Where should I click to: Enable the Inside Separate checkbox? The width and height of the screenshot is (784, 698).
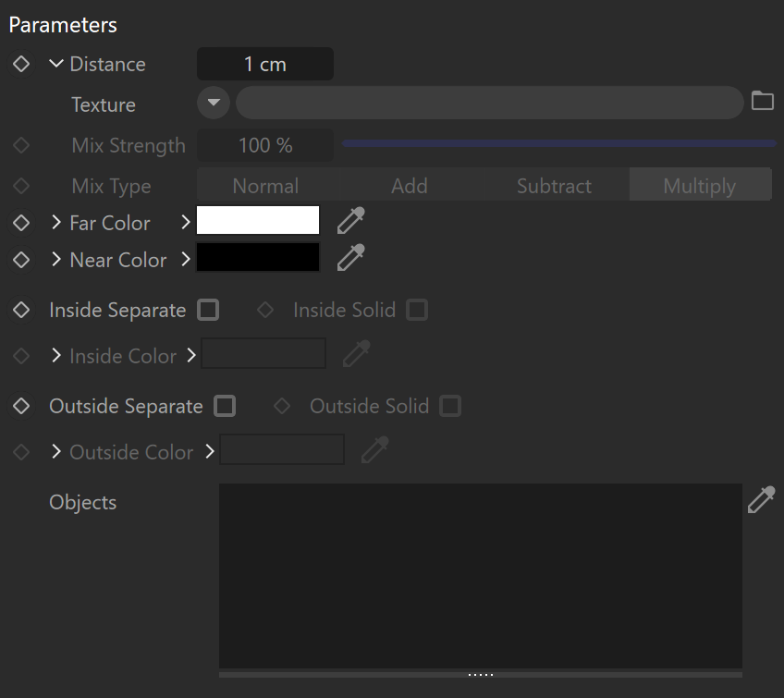[208, 310]
